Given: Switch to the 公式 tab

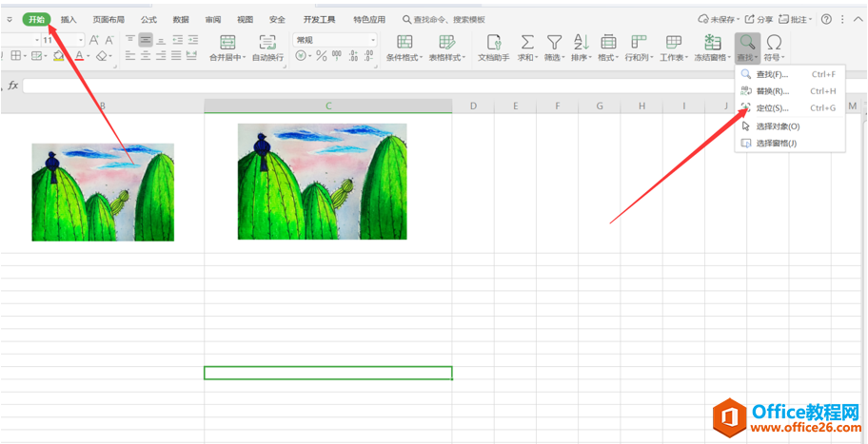Looking at the screenshot, I should (148, 19).
